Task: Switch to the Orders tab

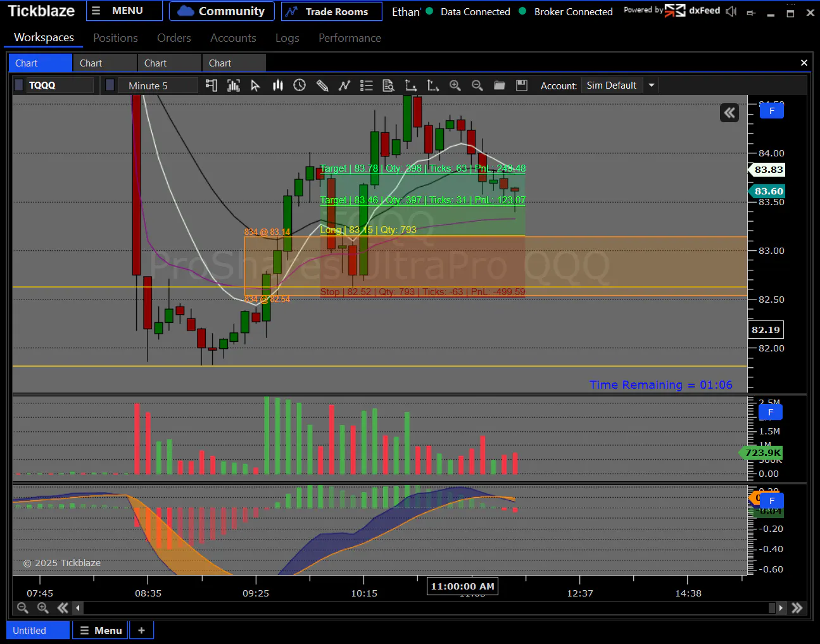Action: 174,38
